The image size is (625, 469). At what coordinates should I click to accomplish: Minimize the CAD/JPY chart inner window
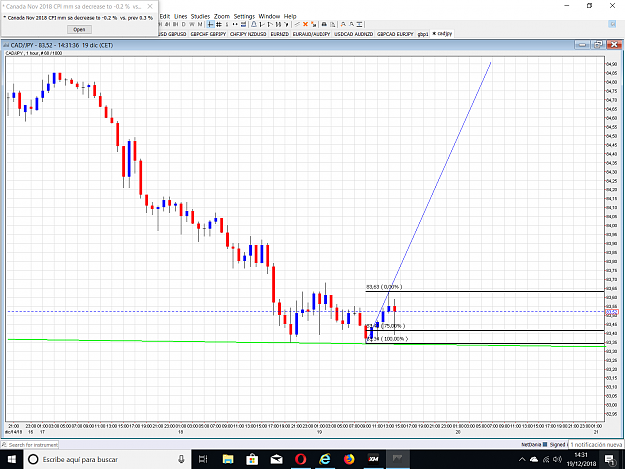click(582, 45)
